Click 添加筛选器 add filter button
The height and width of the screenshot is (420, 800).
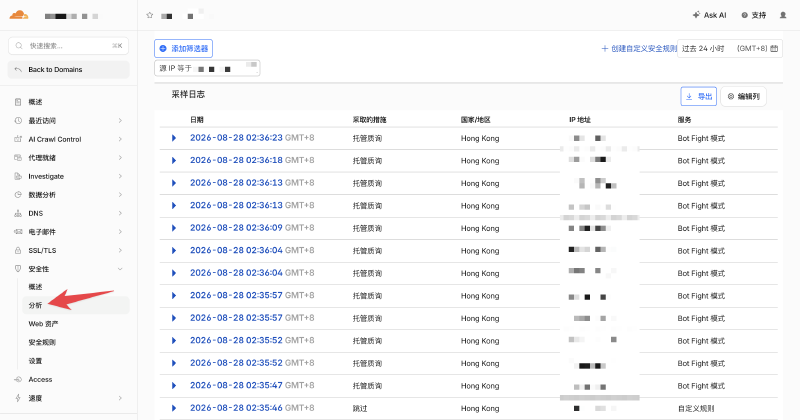pos(184,48)
